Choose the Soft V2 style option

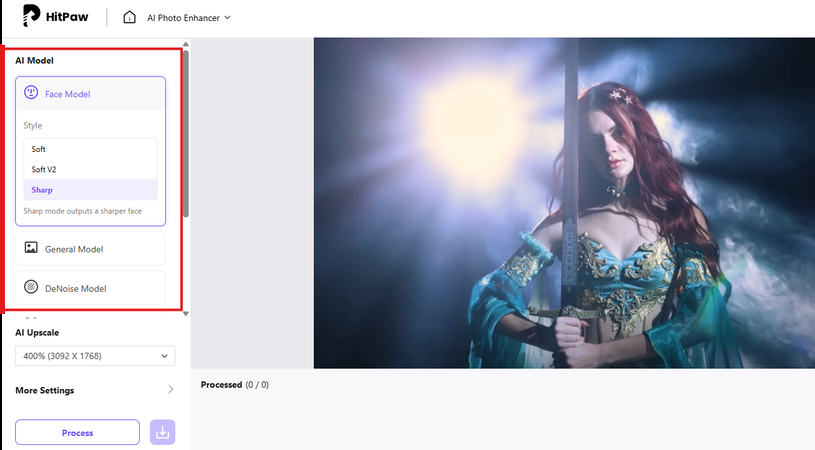[x=90, y=169]
